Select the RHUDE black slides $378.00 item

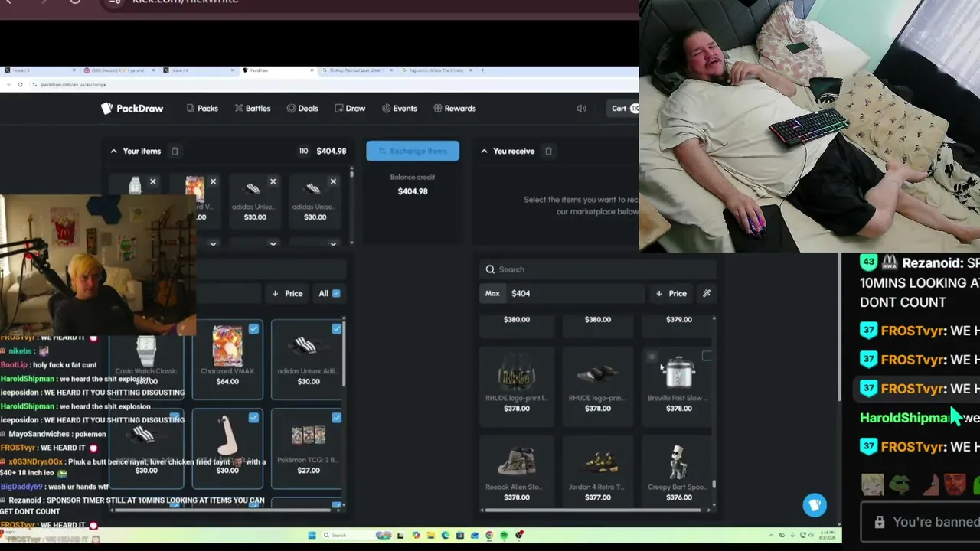point(598,386)
